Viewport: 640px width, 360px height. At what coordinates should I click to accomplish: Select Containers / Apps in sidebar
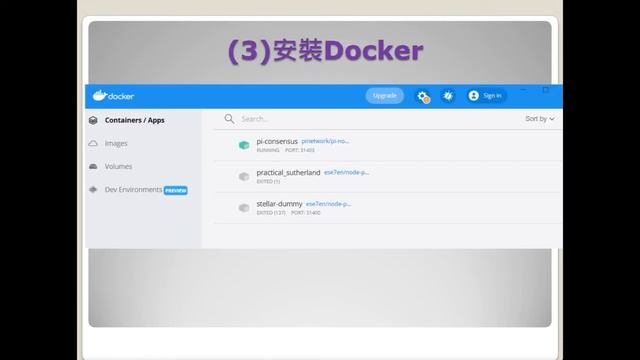tap(135, 120)
